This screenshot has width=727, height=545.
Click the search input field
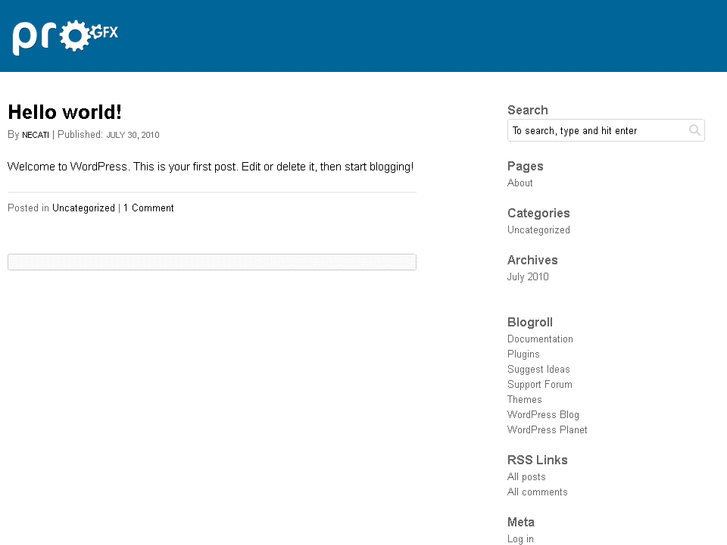tap(597, 131)
